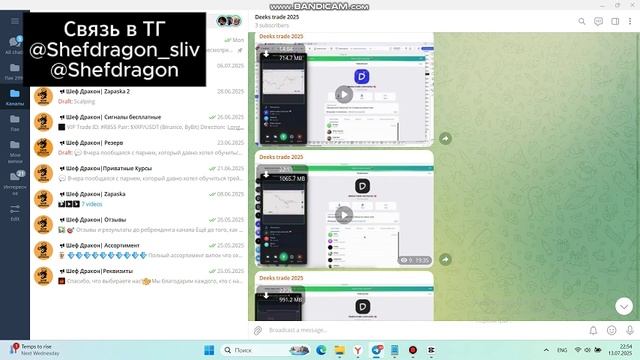
Task: Click Deeks trade 2025 sender name on third post
Action: (281, 278)
